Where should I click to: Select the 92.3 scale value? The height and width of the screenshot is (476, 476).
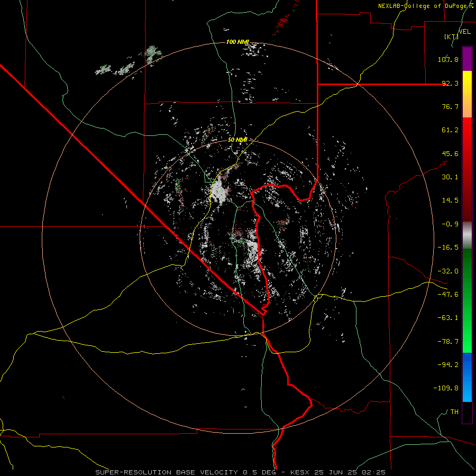pyautogui.click(x=450, y=83)
